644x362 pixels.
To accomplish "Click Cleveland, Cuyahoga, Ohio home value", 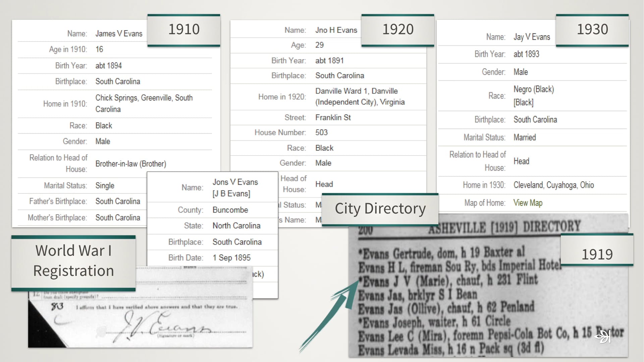I will (553, 185).
